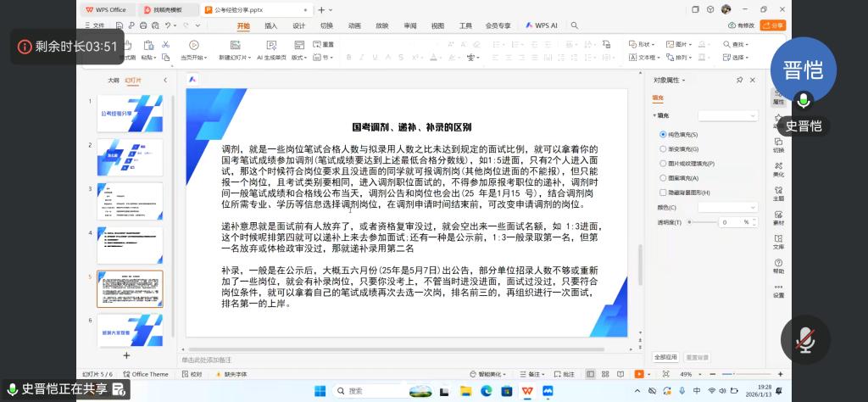
Task: Adjust the 透明度 transparency slider
Action: coord(701,222)
